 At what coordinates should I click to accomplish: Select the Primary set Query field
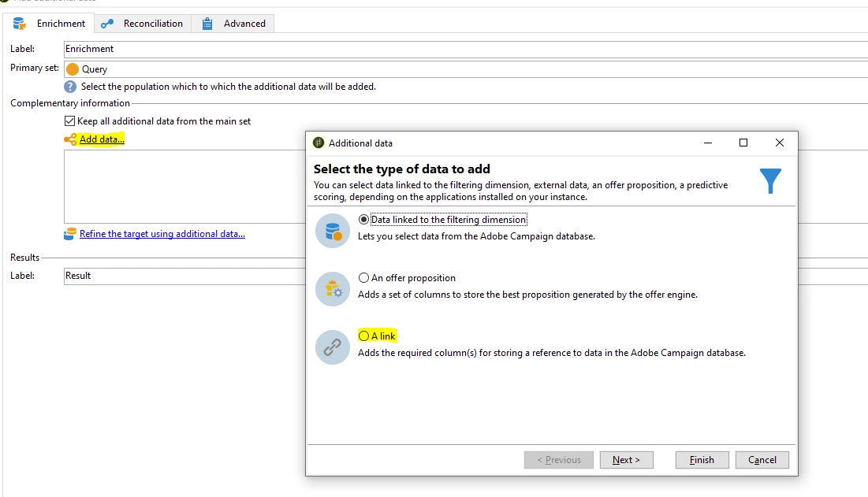point(466,69)
